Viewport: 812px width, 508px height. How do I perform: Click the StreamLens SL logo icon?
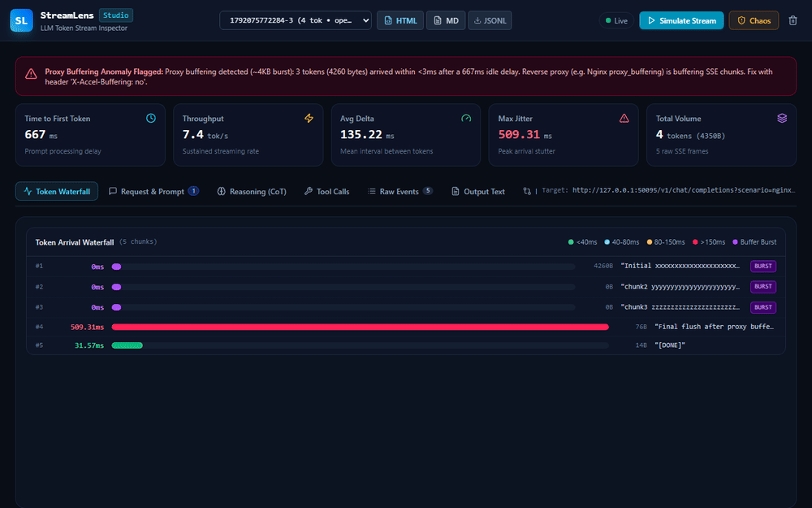point(21,21)
